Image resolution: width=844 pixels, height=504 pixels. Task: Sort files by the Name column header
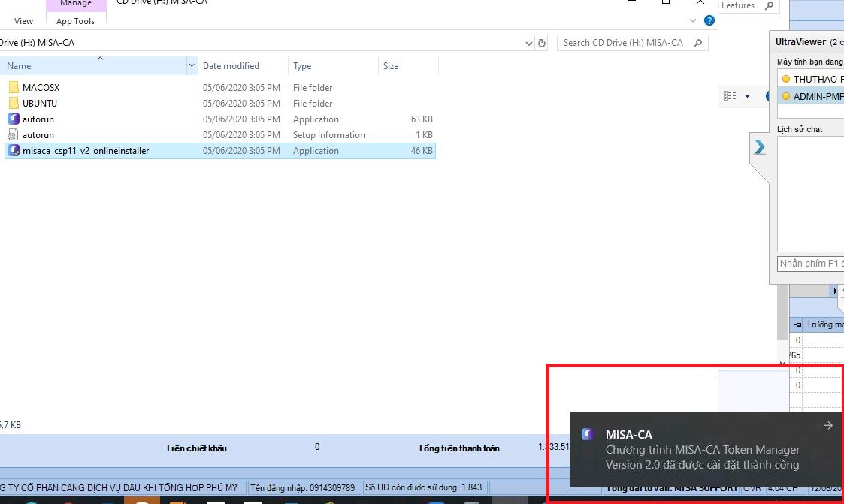coord(94,65)
